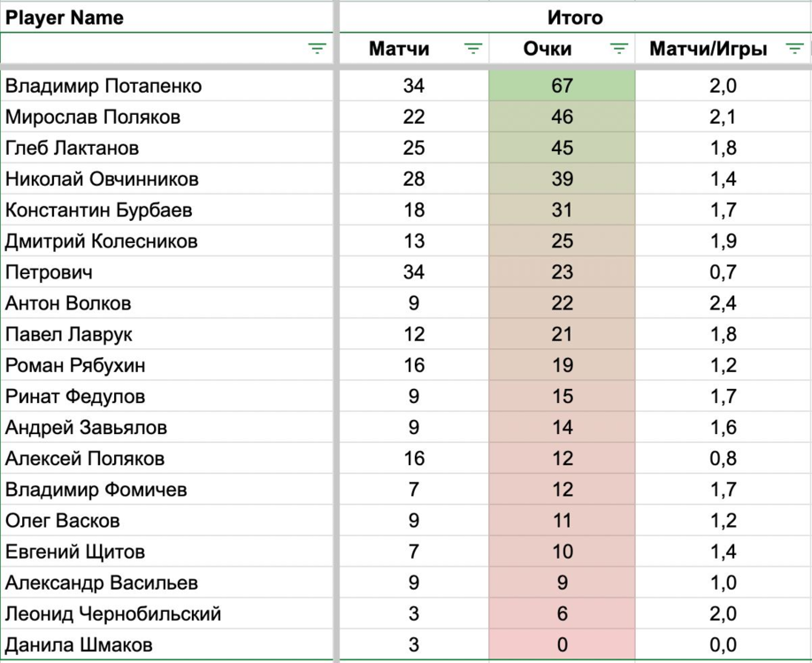Screen dimensions: 812x663
Task: Open filter icon for Матчи/Игры column
Action: tap(794, 50)
